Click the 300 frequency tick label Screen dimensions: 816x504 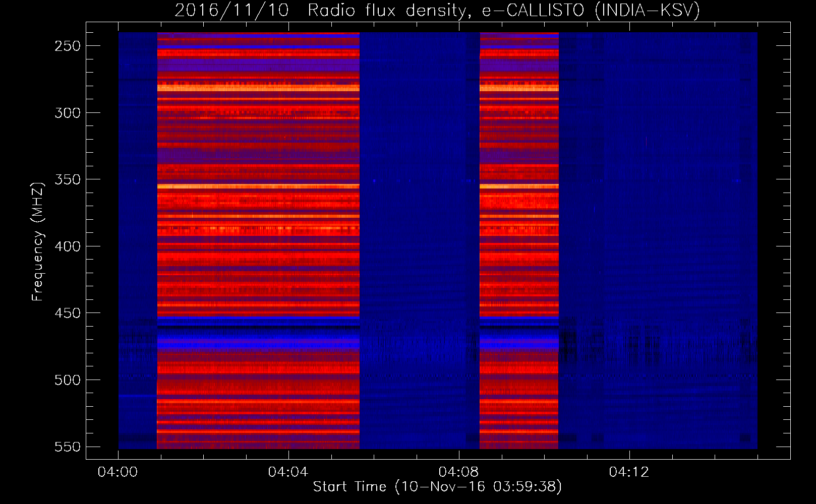click(68, 113)
